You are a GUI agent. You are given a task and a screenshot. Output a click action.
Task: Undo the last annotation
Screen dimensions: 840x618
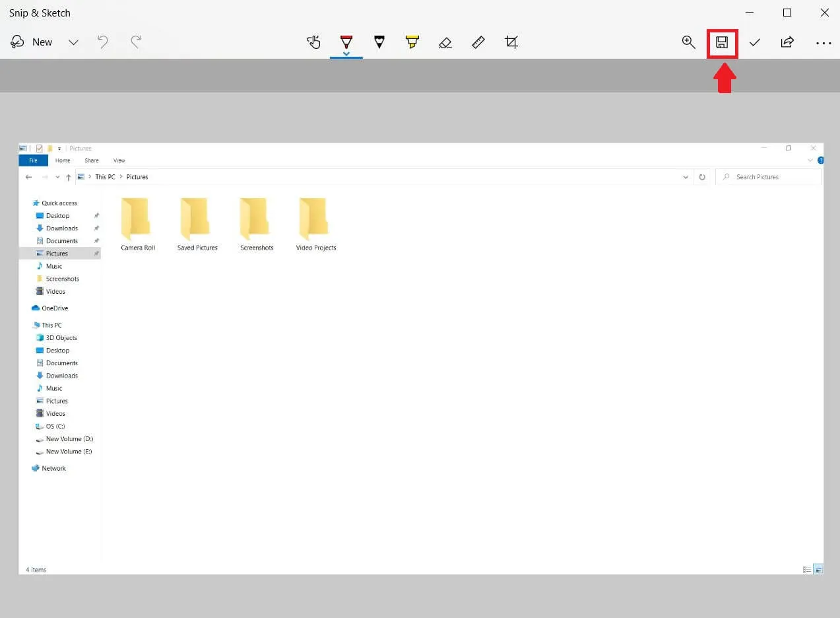(x=102, y=42)
